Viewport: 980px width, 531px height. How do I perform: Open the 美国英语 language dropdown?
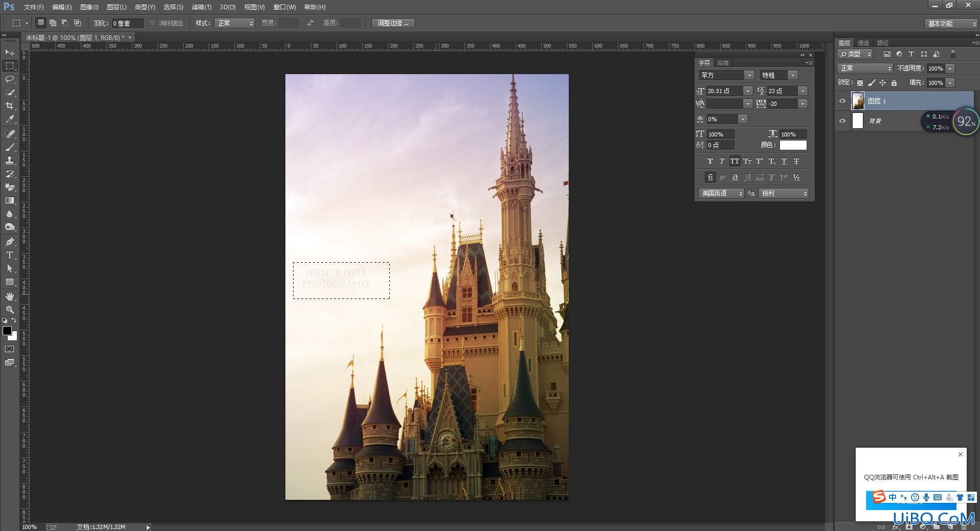[x=721, y=193]
